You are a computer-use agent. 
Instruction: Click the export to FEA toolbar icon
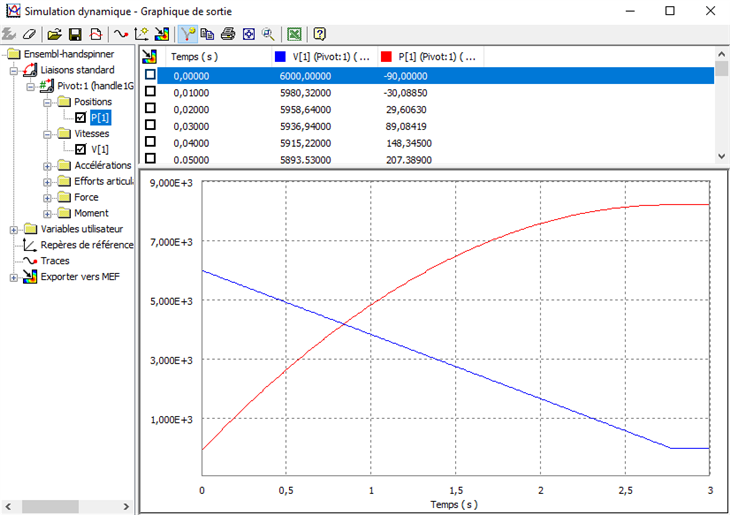[162, 34]
